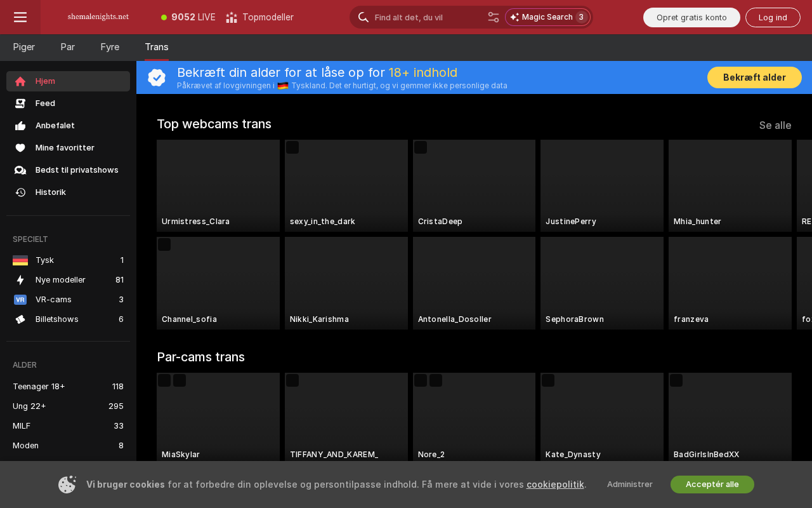Click the search input field
812x508 pixels.
tap(428, 17)
